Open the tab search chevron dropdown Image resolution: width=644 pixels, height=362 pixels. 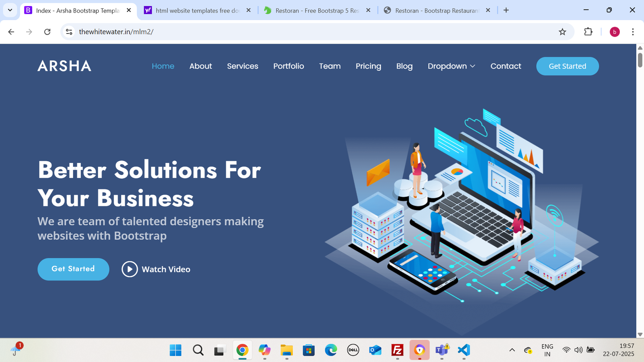pyautogui.click(x=10, y=10)
